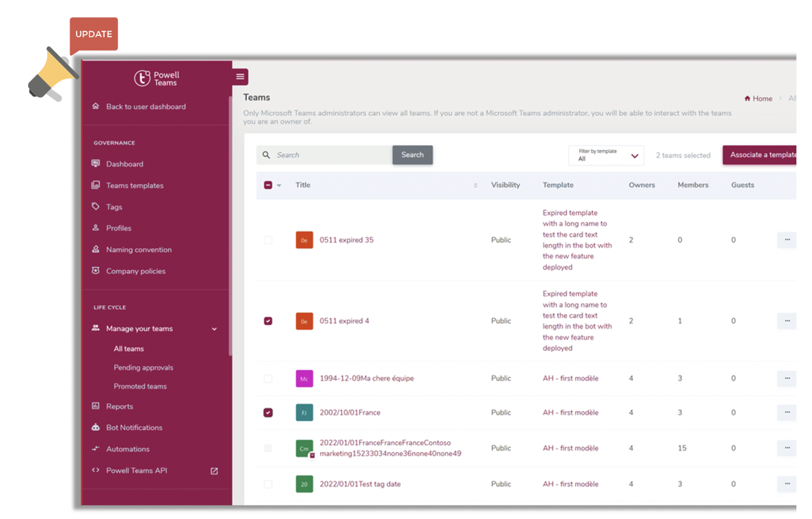
Task: Click the Associate a template button
Action: [762, 155]
